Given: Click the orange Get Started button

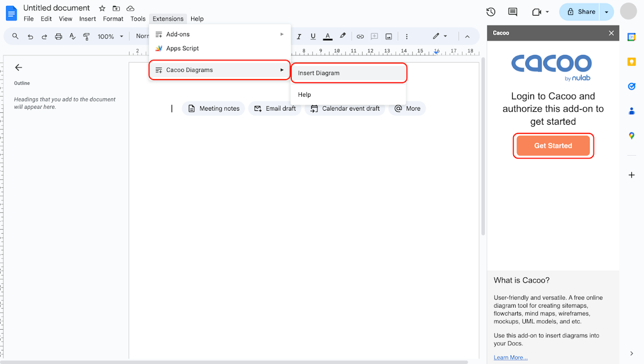Looking at the screenshot, I should pos(553,145).
